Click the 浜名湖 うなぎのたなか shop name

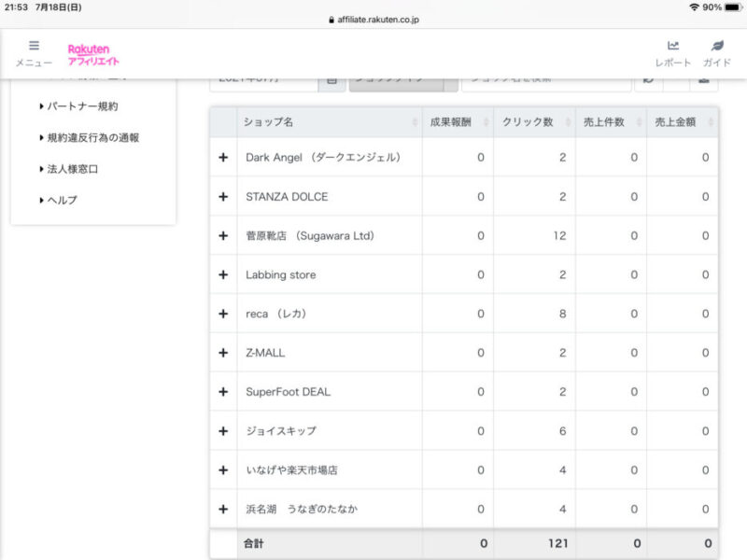tap(302, 509)
